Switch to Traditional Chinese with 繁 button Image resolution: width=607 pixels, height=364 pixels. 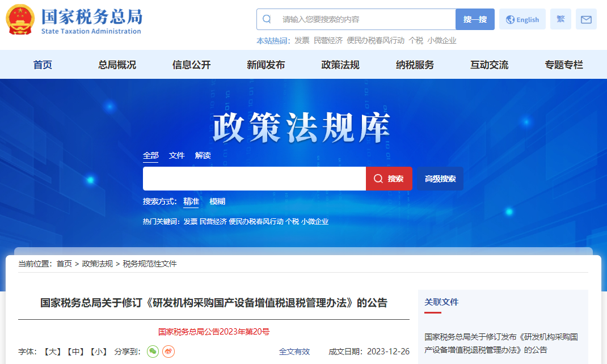(x=560, y=19)
